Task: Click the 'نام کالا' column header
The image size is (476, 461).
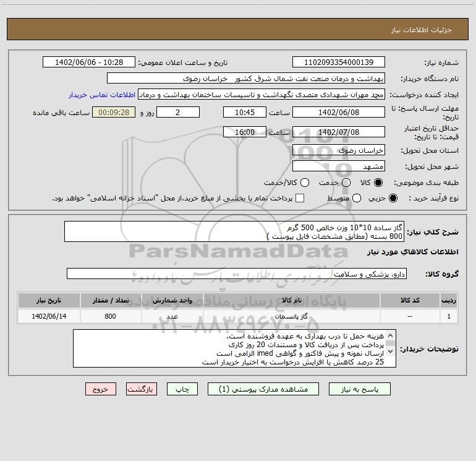Action: tap(291, 300)
